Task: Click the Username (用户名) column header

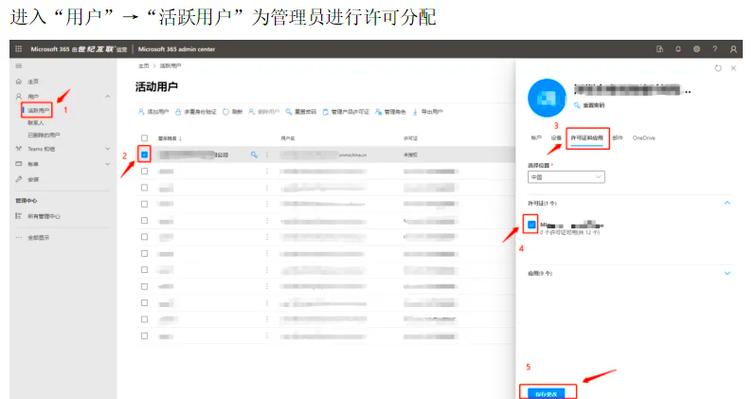Action: point(287,139)
